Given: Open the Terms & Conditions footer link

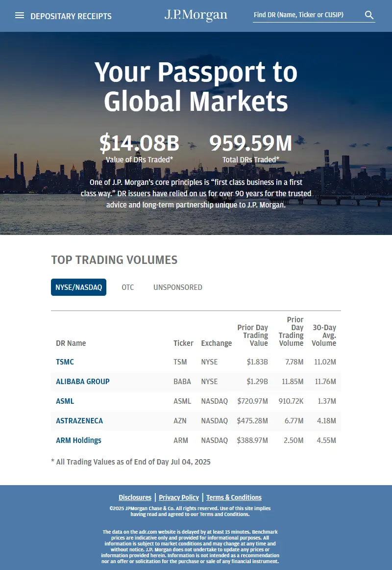Looking at the screenshot, I should 234,497.
